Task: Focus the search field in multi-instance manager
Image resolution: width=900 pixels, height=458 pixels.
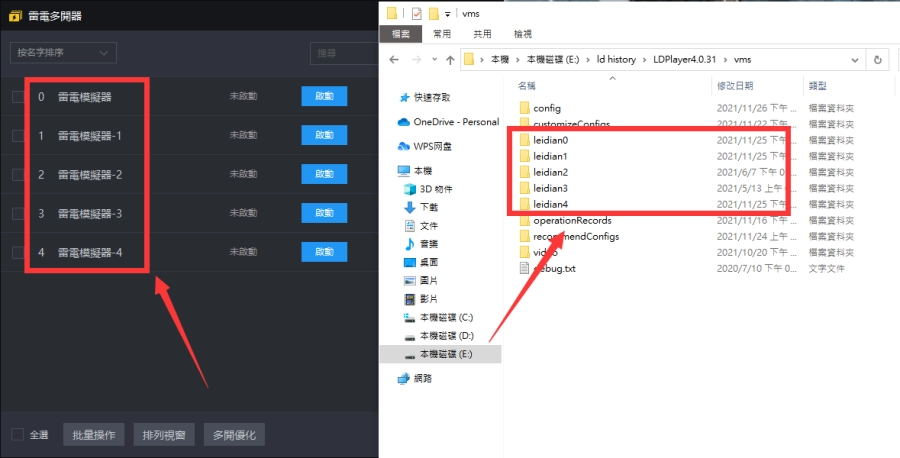Action: [344, 53]
